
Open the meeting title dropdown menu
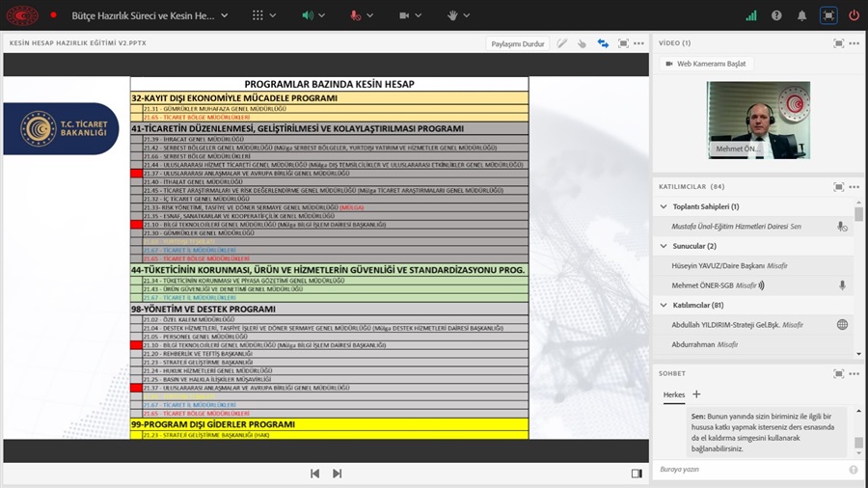224,15
